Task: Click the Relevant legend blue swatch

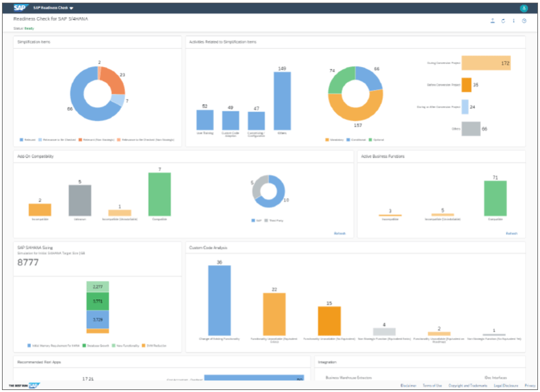Action: point(21,140)
